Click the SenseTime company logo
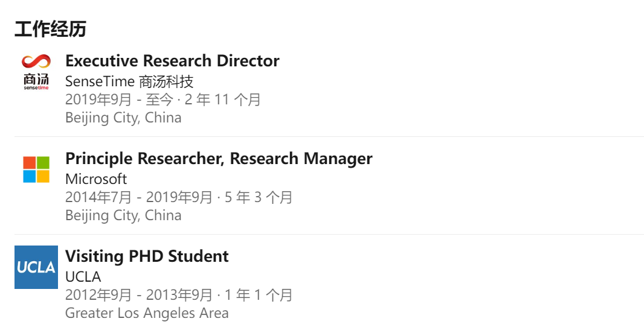The image size is (644, 336). pyautogui.click(x=36, y=72)
